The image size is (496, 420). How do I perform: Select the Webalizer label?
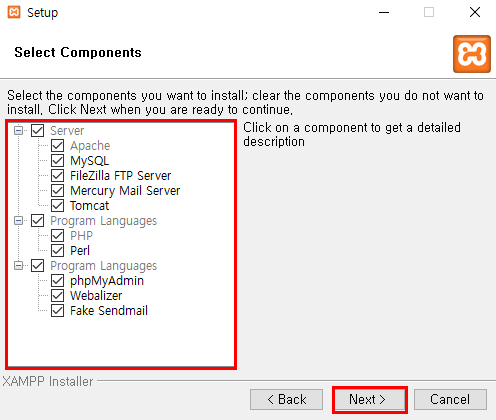(x=96, y=296)
